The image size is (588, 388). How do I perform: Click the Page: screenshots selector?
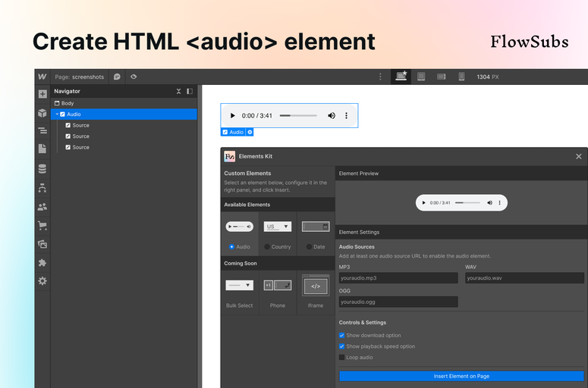80,77
